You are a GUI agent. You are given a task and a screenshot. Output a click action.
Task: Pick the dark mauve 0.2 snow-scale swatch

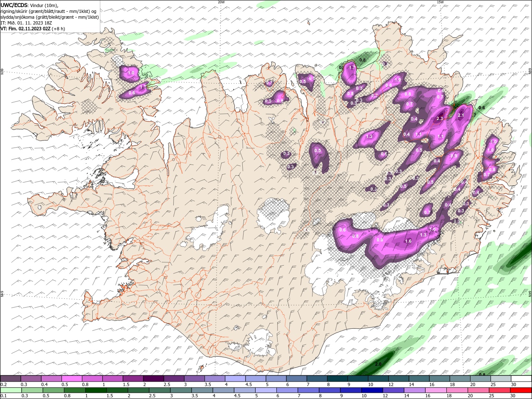point(10,378)
